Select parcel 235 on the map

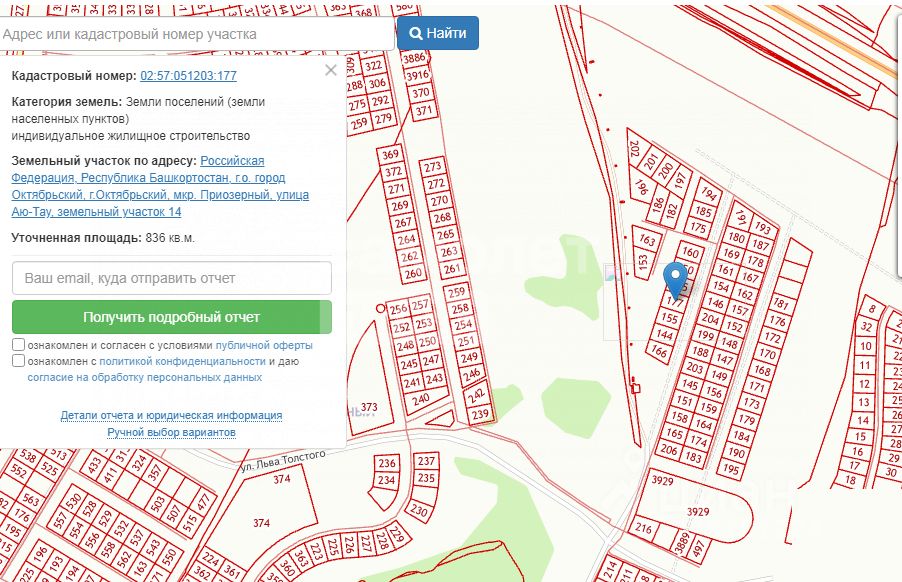coord(426,477)
